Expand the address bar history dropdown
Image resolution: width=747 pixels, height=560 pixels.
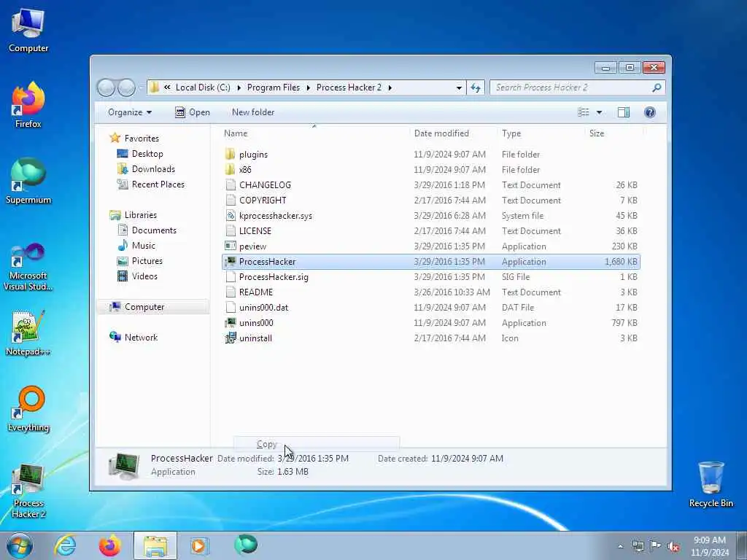459,88
